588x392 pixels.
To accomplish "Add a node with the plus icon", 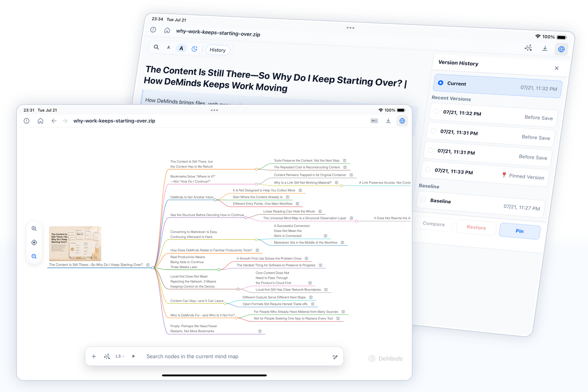I will (x=94, y=356).
